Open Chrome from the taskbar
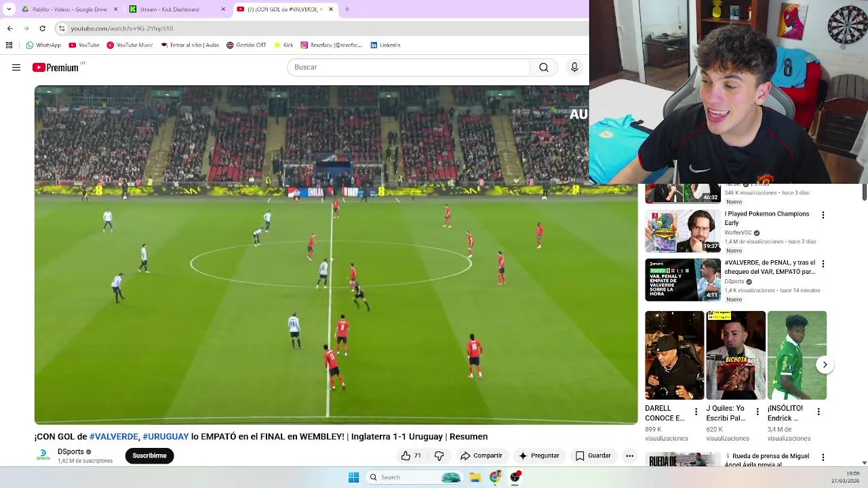 495,477
